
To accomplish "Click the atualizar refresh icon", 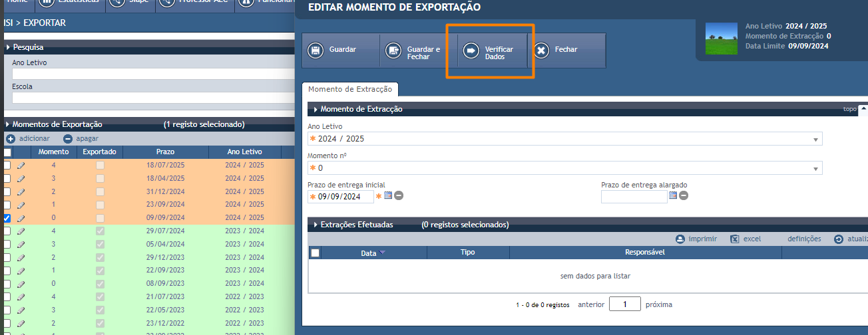I will point(839,239).
